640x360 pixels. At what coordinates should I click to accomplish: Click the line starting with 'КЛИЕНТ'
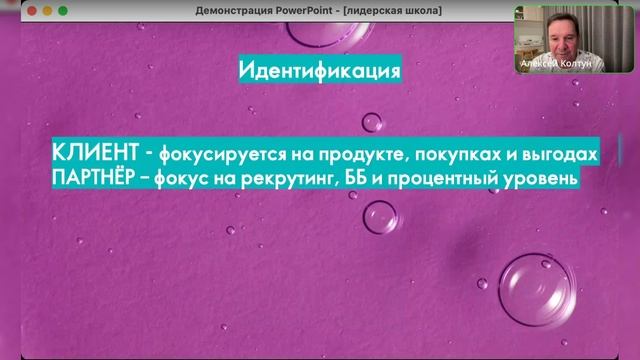point(325,153)
